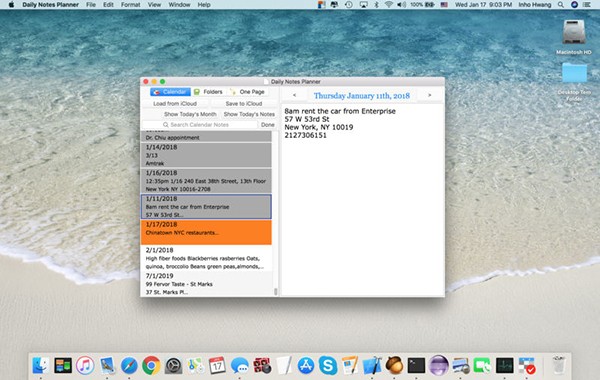Open the Macintosh HD desktop drive
Screen dimensions: 600x380
point(574,37)
